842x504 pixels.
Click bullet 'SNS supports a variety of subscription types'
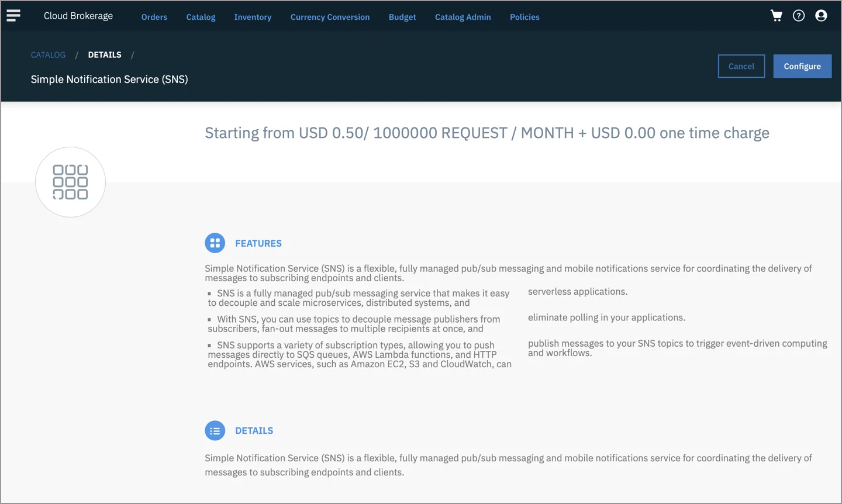[360, 354]
